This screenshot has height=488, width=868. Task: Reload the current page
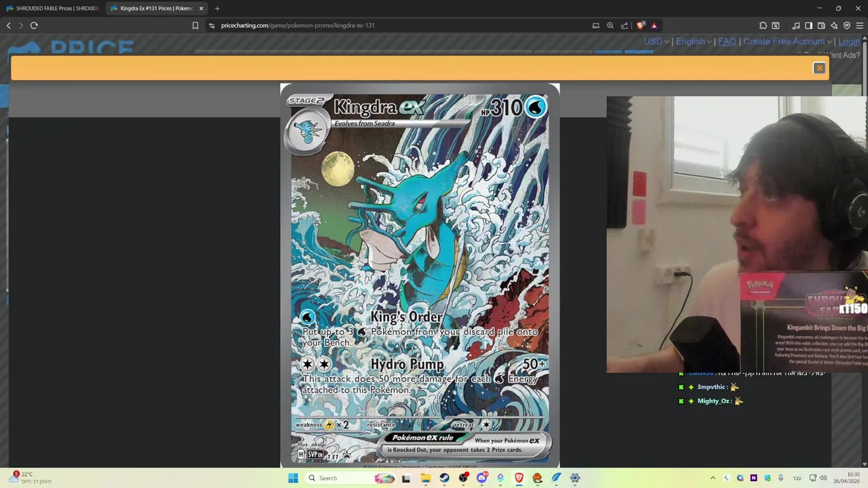point(34,26)
